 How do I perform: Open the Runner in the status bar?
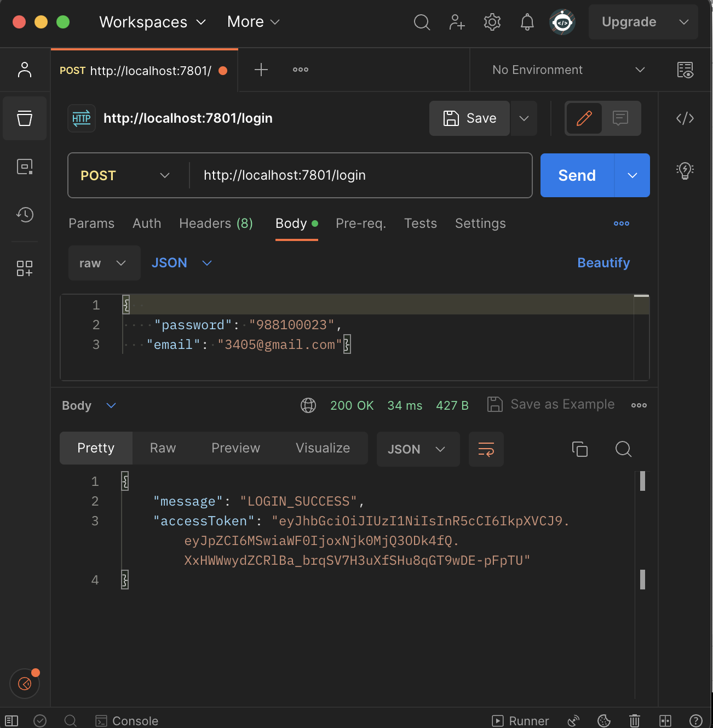point(520,721)
